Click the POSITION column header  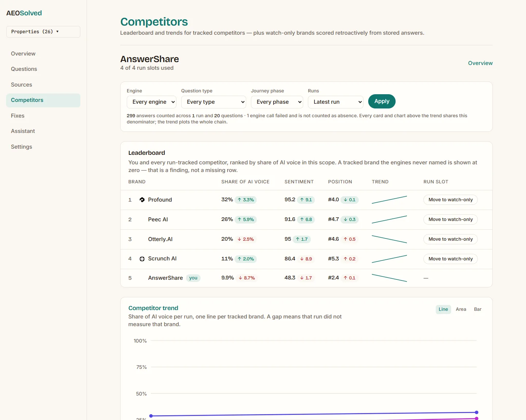[x=340, y=182]
